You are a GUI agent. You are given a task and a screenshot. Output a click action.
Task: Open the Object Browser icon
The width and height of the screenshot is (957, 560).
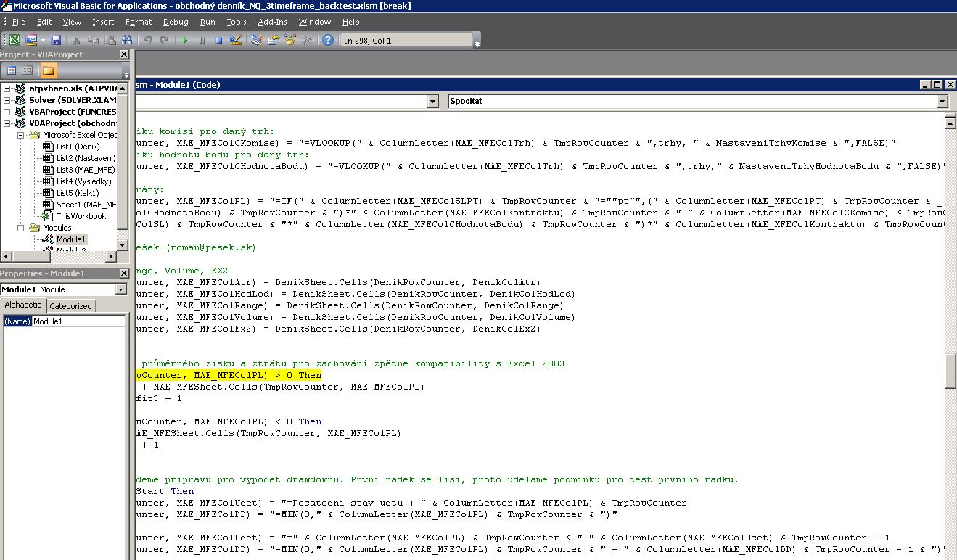coord(290,41)
